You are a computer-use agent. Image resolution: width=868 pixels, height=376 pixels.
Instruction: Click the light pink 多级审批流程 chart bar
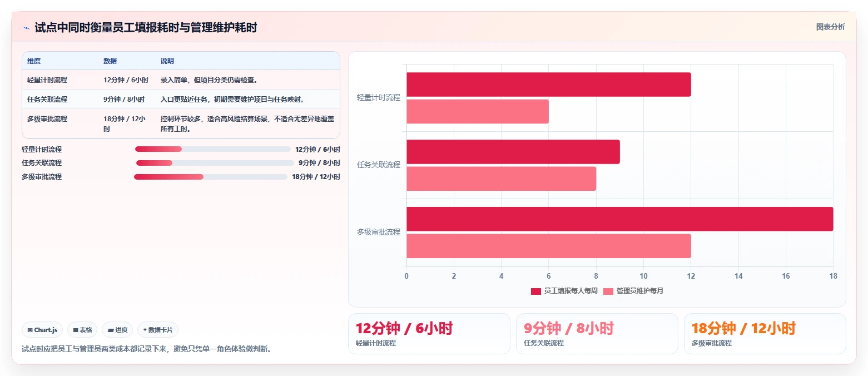(x=549, y=246)
